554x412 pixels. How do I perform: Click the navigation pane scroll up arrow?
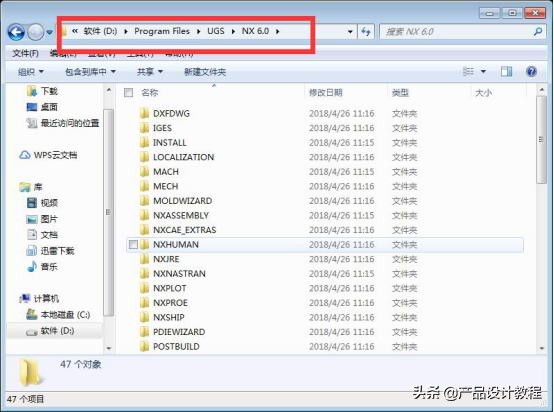click(109, 90)
